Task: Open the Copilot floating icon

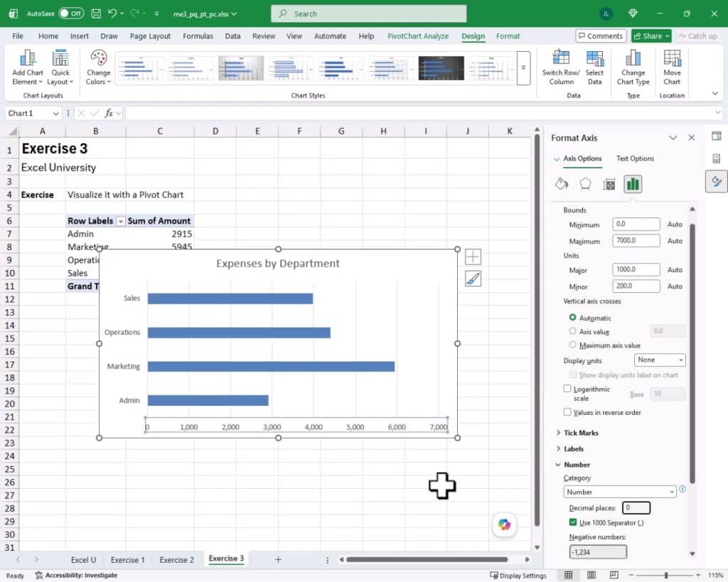Action: click(504, 524)
